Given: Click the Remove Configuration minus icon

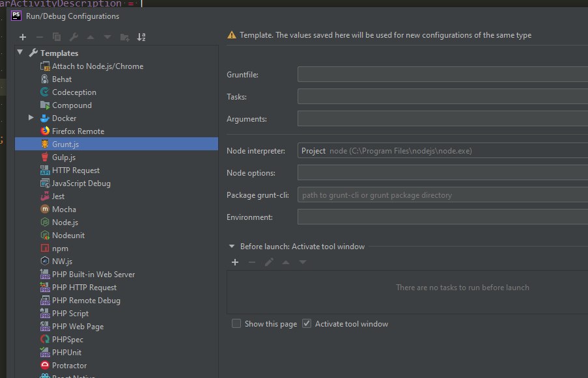Looking at the screenshot, I should pos(40,37).
